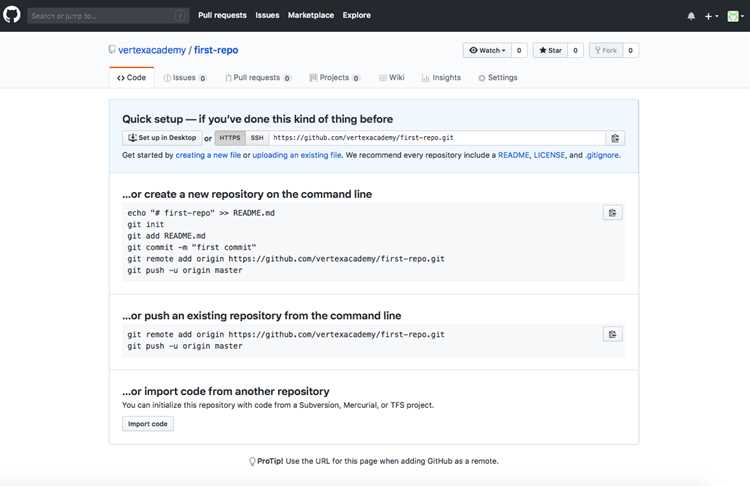Click the Quick setup heading text
The image size is (750, 486).
click(257, 119)
